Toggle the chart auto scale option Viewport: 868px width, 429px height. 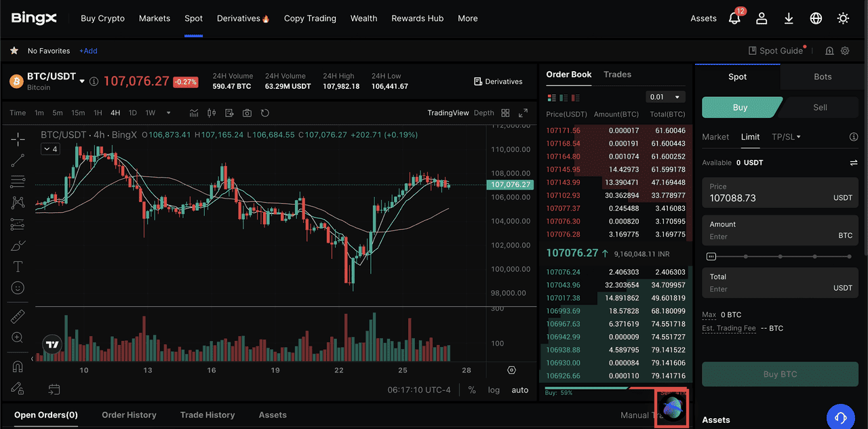click(x=519, y=390)
